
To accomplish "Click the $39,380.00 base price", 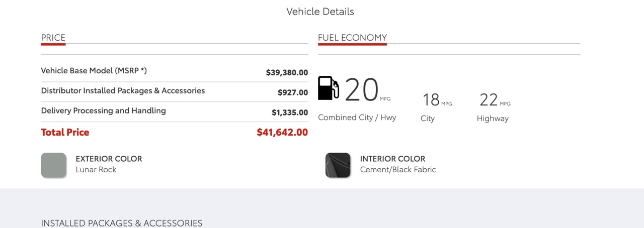I will tap(287, 73).
